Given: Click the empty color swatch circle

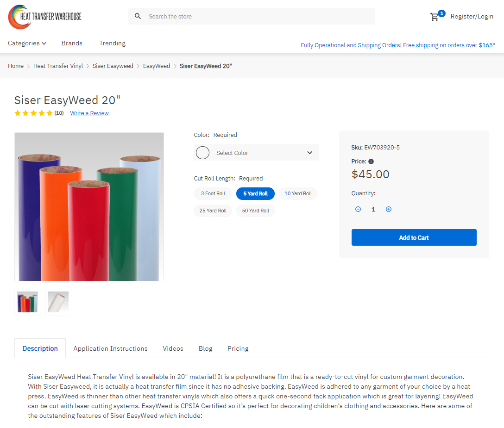Looking at the screenshot, I should pos(203,153).
